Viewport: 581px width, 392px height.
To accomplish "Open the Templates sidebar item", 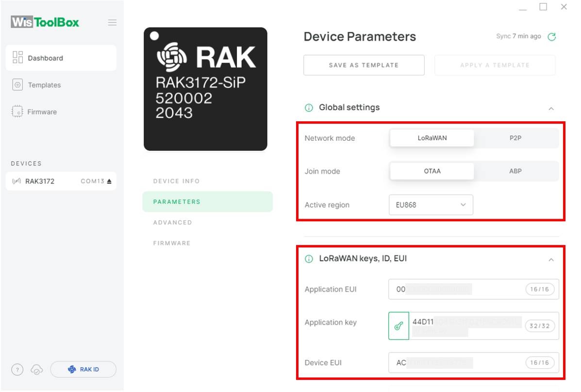I will pos(61,85).
